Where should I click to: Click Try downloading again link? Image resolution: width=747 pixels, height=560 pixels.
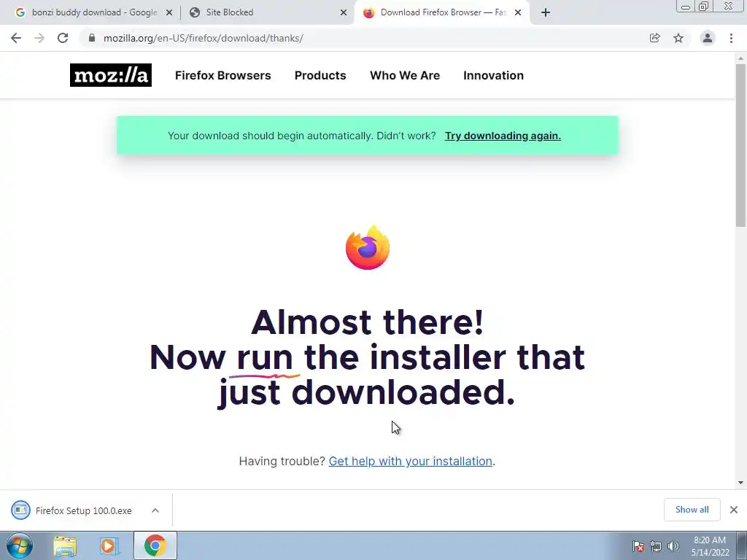503,136
